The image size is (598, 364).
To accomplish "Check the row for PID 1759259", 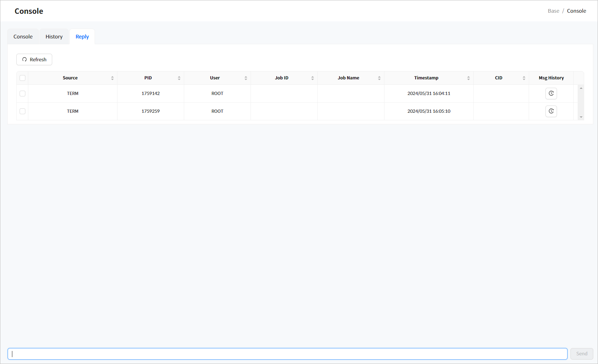I will (x=22, y=111).
